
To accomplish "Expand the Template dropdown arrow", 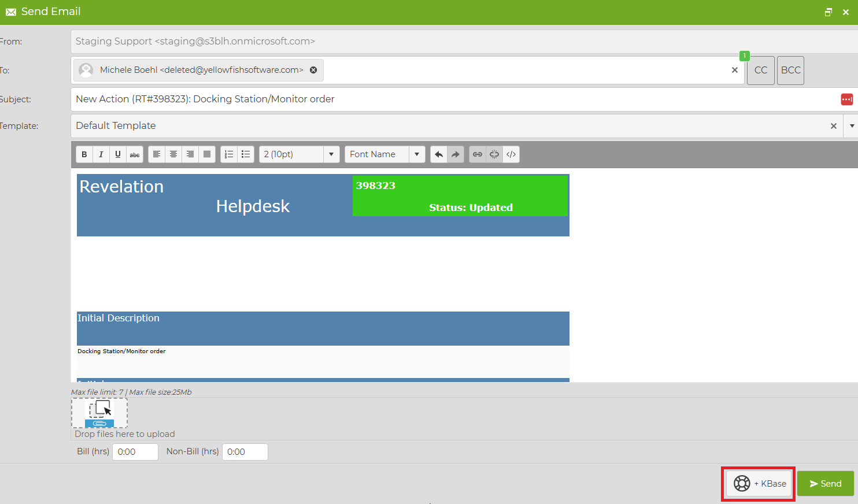I will pyautogui.click(x=852, y=126).
